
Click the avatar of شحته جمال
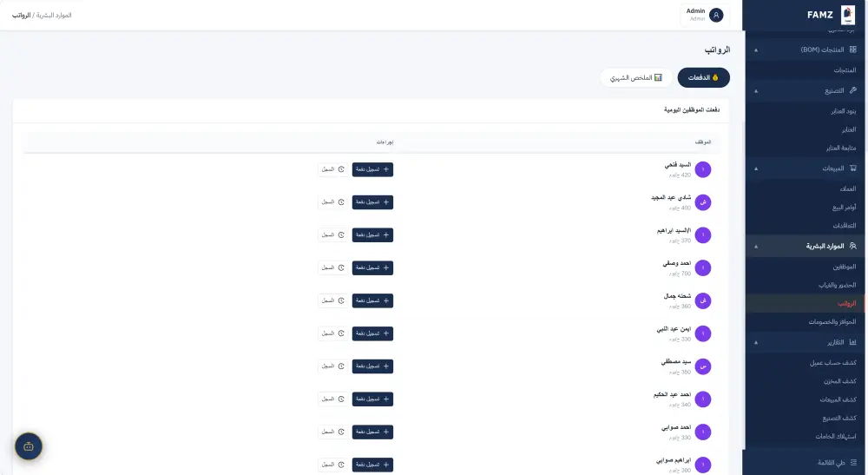pyautogui.click(x=702, y=300)
